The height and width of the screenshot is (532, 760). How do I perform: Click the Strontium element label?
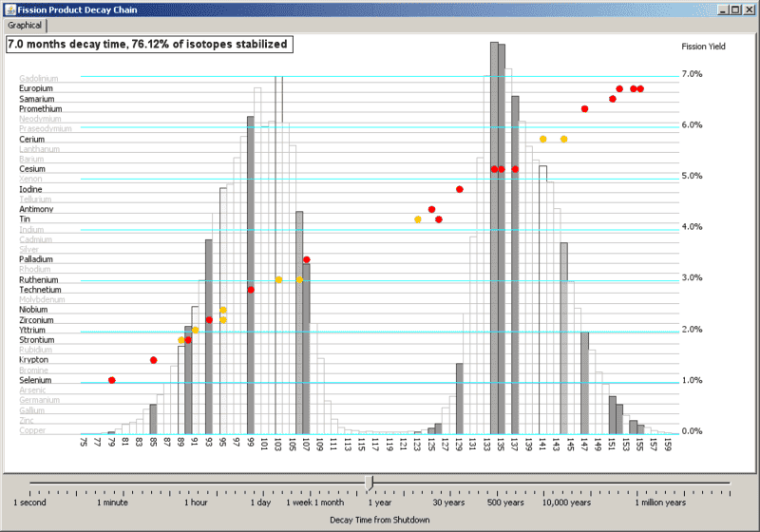[x=37, y=340]
